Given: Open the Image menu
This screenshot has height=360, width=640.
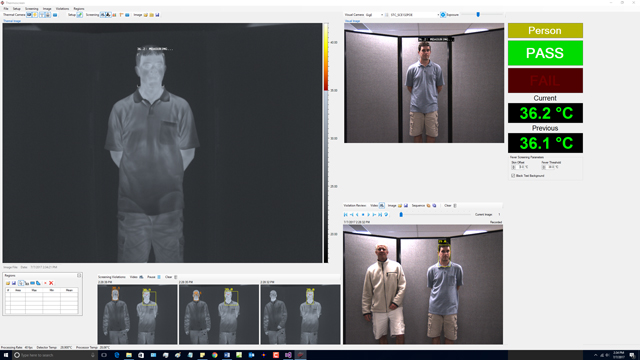Looking at the screenshot, I should tap(47, 9).
